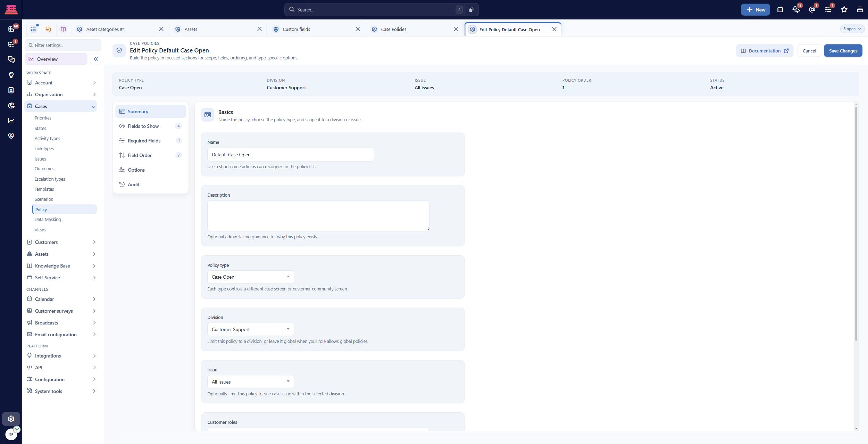Click the pinned search star icon

click(x=471, y=10)
